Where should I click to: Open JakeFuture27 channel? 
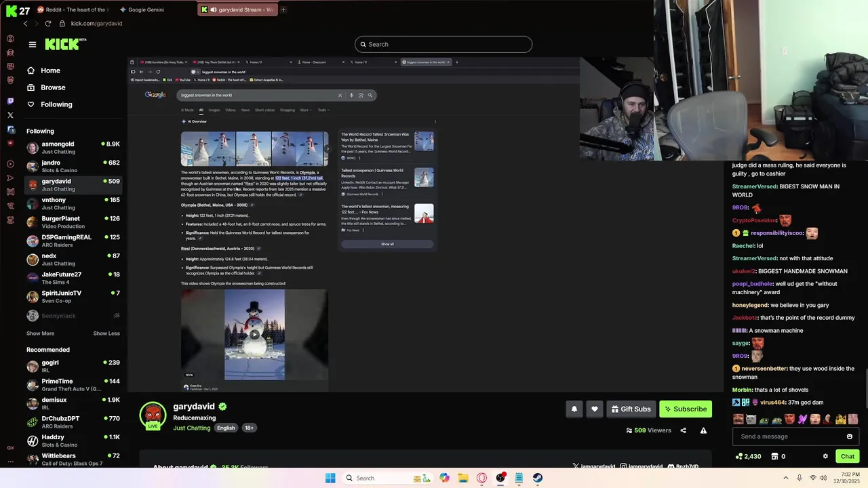73,278
